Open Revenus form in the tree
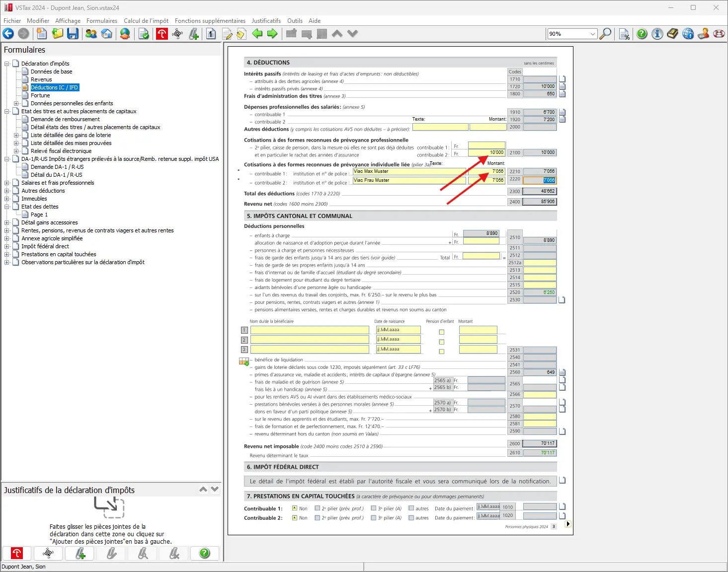The image size is (728, 572). pos(41,79)
